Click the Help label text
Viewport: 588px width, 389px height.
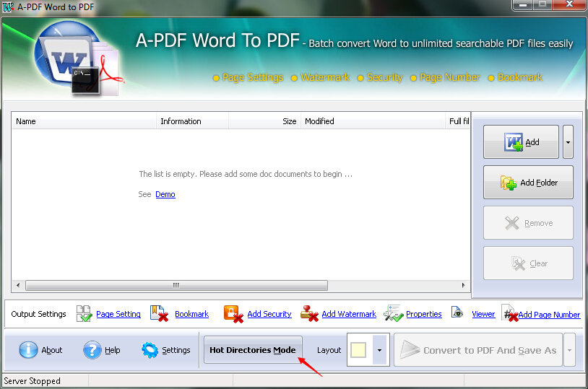(113, 350)
